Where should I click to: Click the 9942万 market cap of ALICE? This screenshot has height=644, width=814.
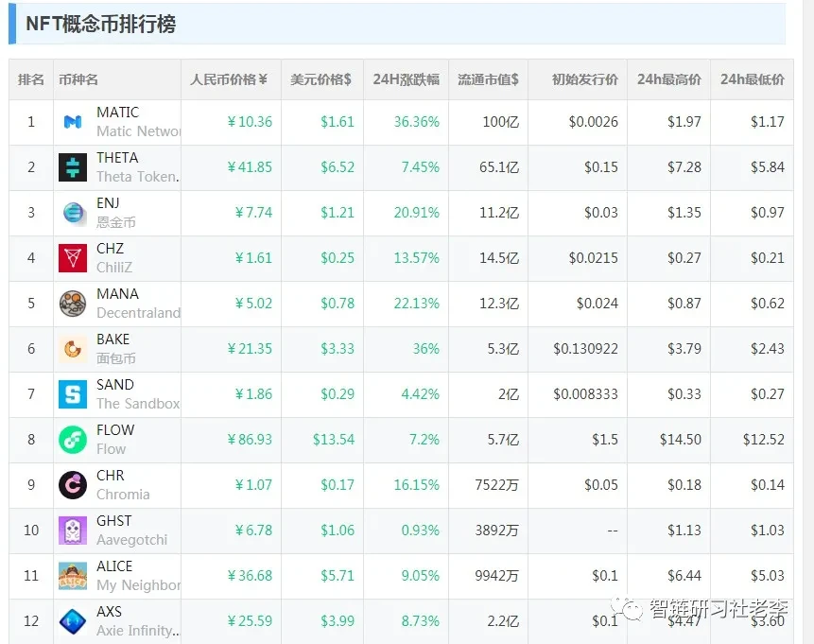[x=496, y=576]
